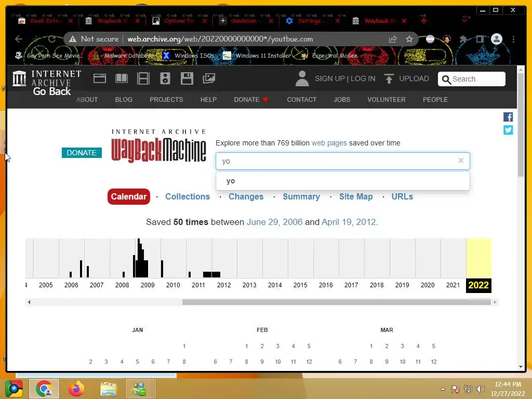Screen dimensions: 532x399
Task: Open the URLs view
Action: pos(402,197)
